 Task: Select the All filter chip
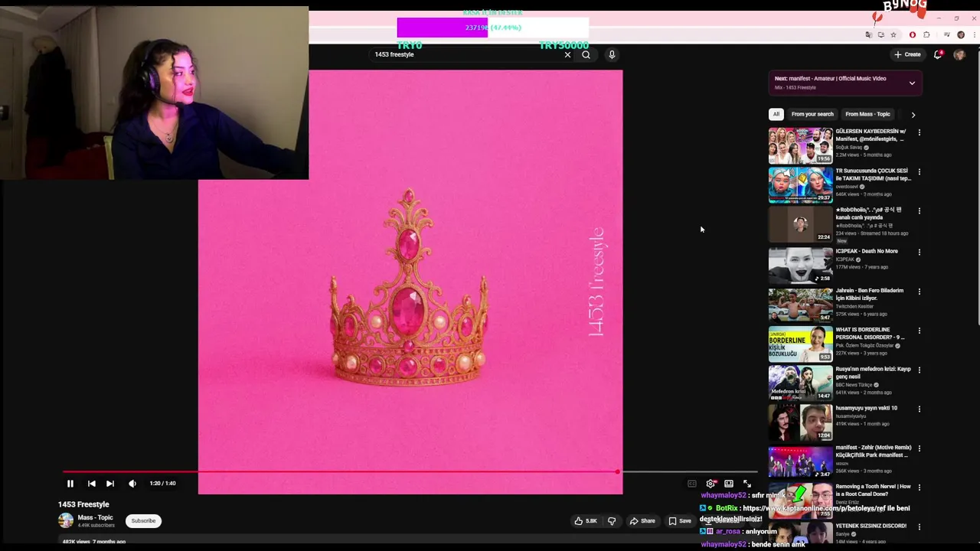[x=776, y=114]
